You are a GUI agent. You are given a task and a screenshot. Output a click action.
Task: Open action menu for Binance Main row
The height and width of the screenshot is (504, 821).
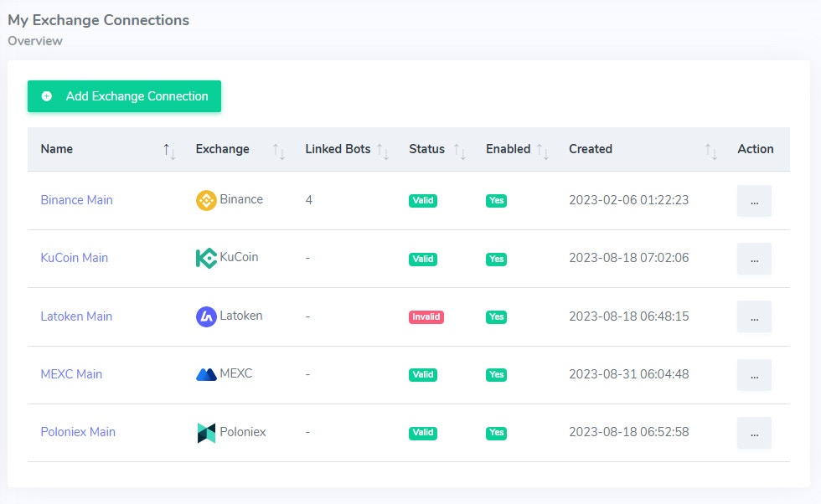tap(754, 201)
